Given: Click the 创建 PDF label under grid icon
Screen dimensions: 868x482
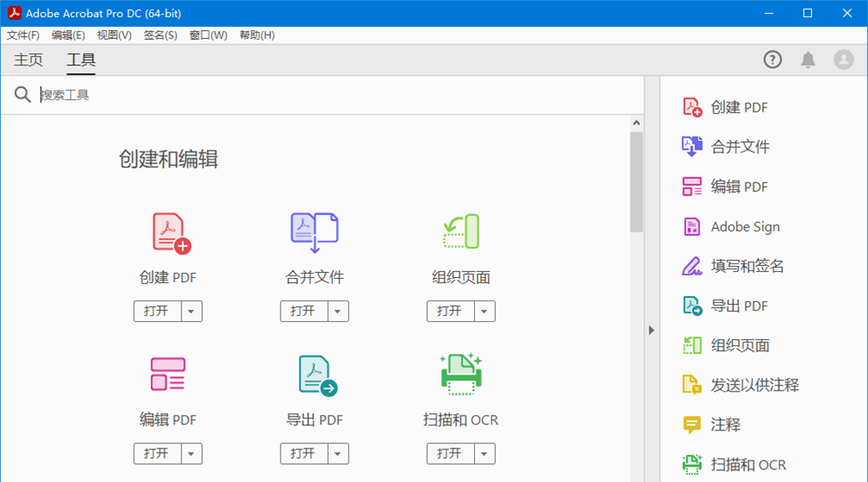Looking at the screenshot, I should pos(168,277).
